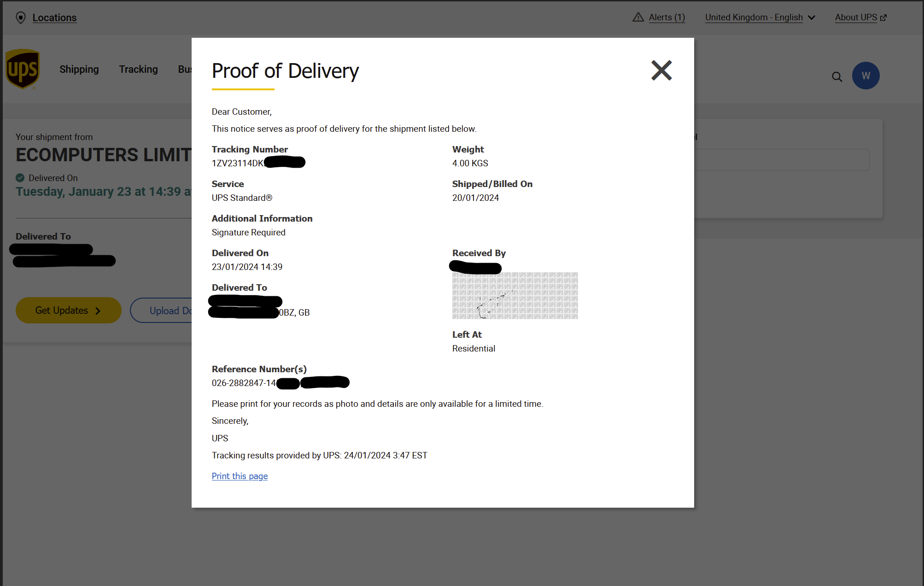The height and width of the screenshot is (586, 924).
Task: Select UPS Standard® service text
Action: [242, 198]
